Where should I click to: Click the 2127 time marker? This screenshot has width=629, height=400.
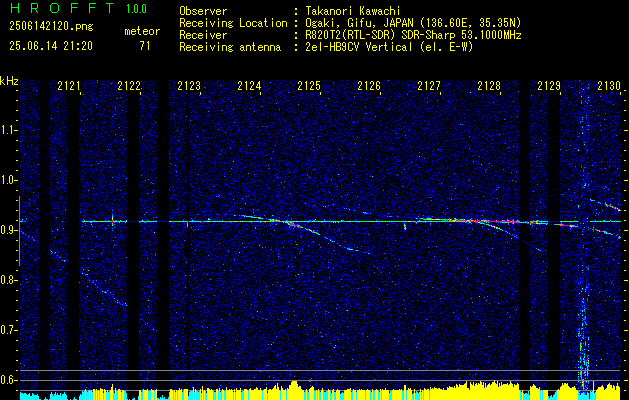(428, 86)
